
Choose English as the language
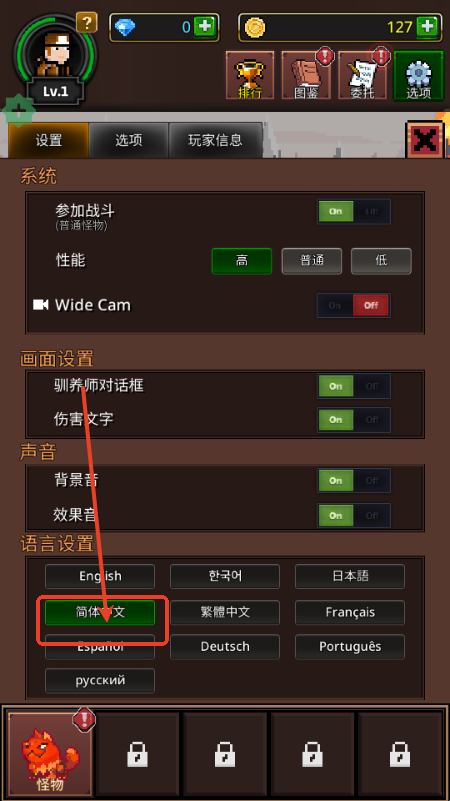click(100, 576)
